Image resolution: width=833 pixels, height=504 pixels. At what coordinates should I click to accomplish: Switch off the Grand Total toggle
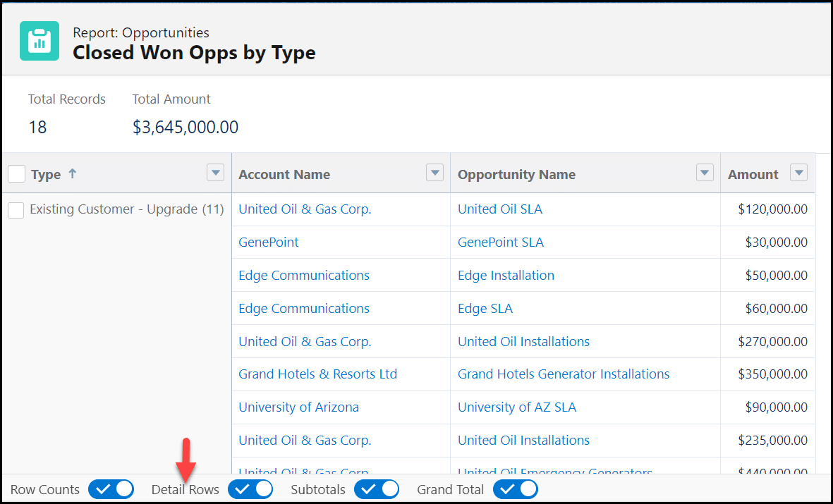515,489
